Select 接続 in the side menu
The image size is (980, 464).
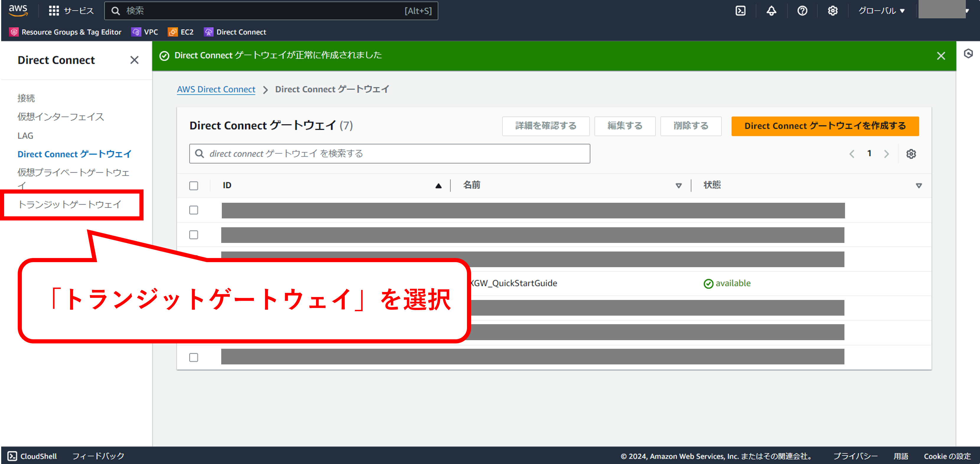26,98
